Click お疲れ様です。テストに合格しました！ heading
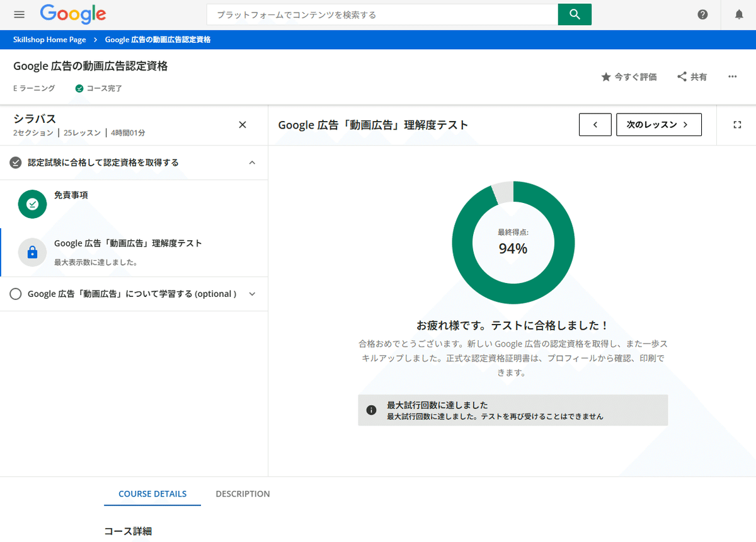The image size is (756, 542). coord(513,326)
